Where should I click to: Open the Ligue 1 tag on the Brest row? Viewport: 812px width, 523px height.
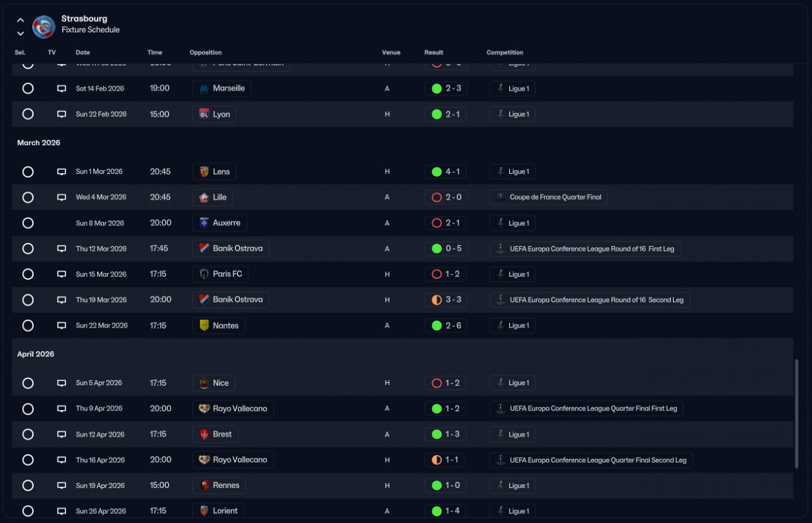(x=513, y=434)
